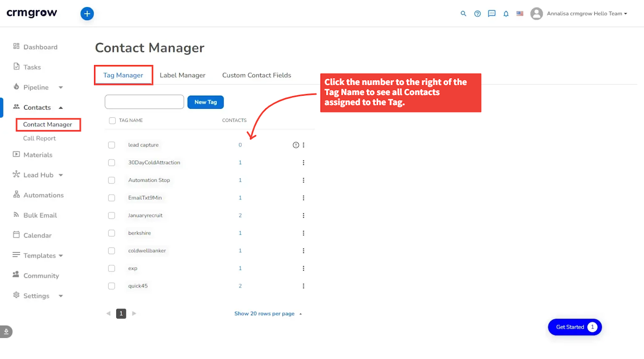Focus the tag name input field
This screenshot has height=359, width=644.
[144, 102]
